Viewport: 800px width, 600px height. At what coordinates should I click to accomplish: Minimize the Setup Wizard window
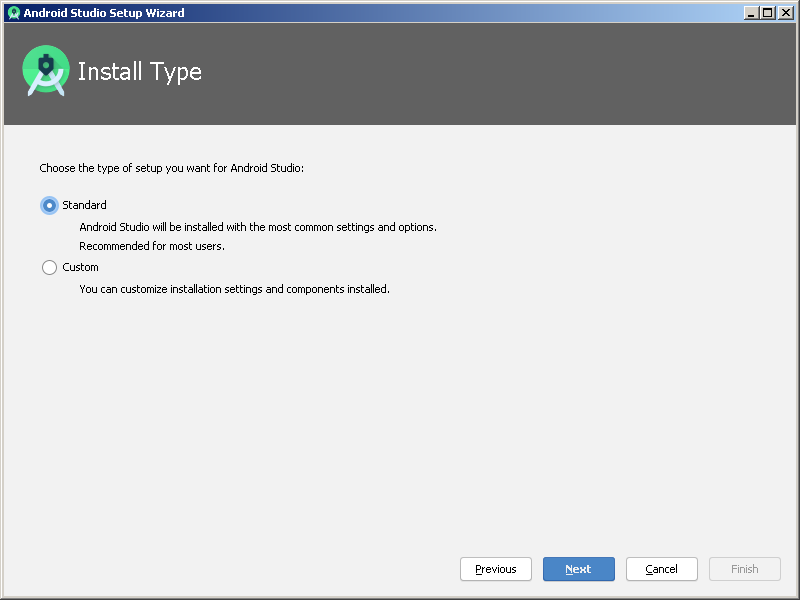751,13
